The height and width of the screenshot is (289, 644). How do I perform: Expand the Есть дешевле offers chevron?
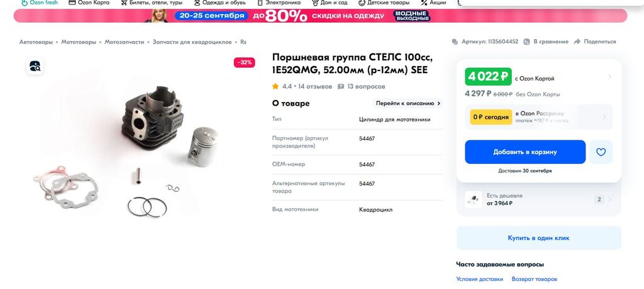[610, 200]
